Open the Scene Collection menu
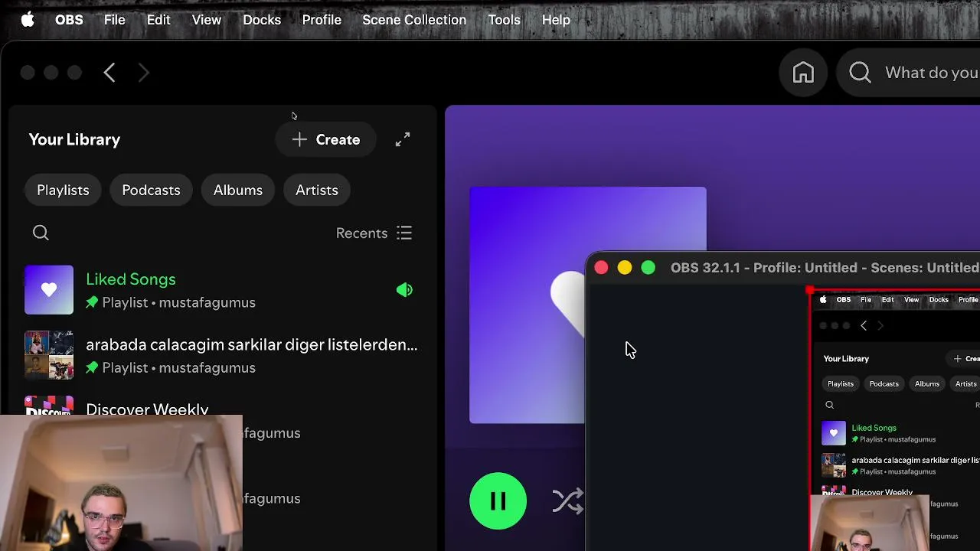The image size is (980, 551). pos(414,20)
